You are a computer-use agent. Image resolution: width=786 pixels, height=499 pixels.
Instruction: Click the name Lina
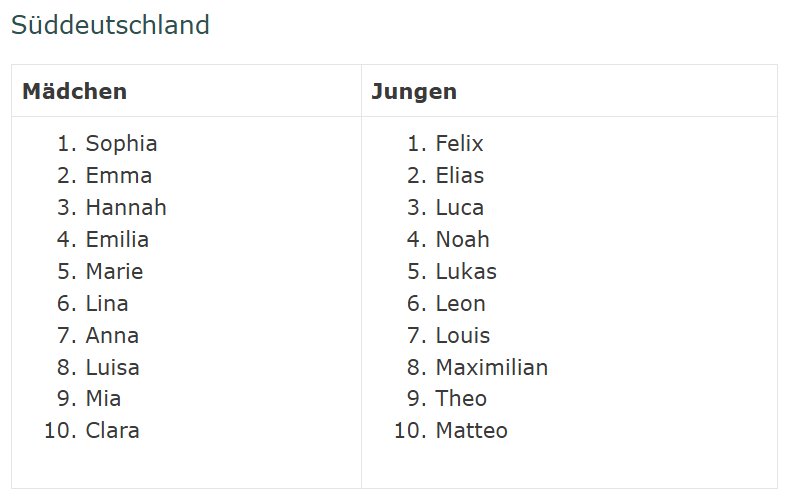[x=107, y=304]
